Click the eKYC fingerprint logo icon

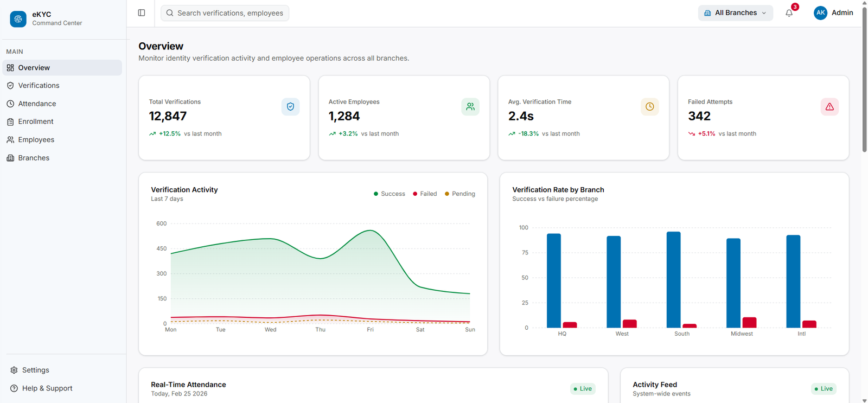coord(18,19)
